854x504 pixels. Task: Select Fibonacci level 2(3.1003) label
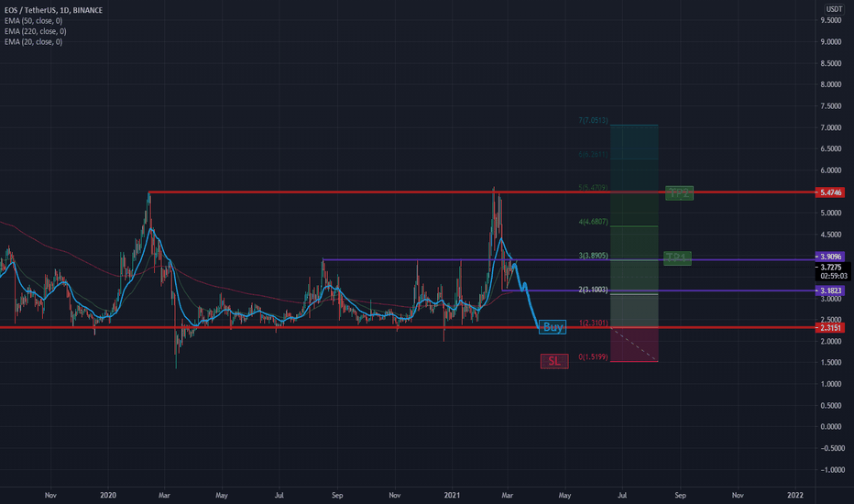(x=593, y=290)
